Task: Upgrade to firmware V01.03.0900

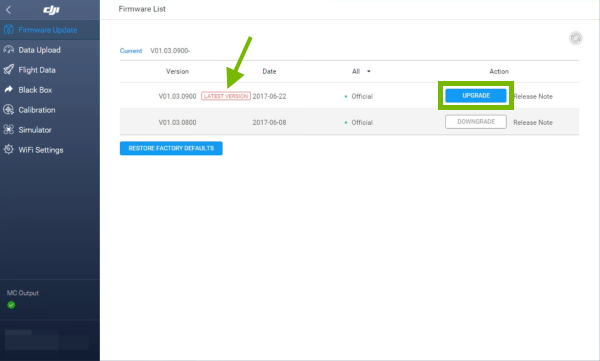Action: tap(476, 95)
